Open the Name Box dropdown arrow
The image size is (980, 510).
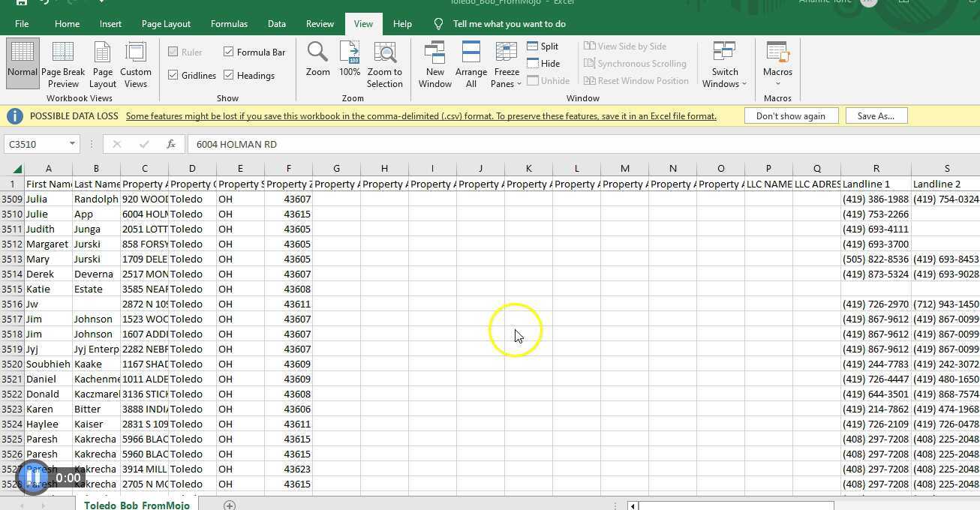coord(72,143)
